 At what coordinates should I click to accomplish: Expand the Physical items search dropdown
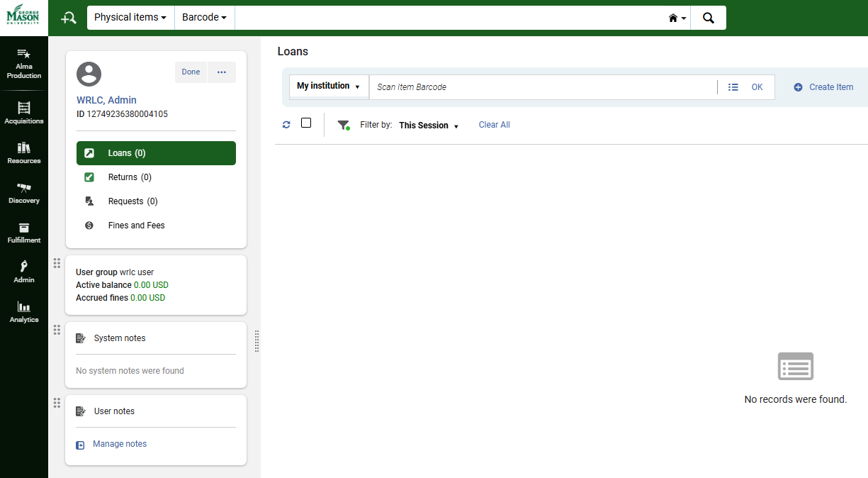point(130,18)
